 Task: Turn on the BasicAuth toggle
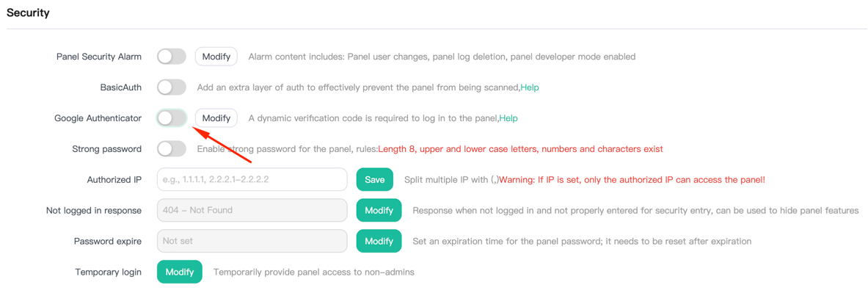point(172,87)
